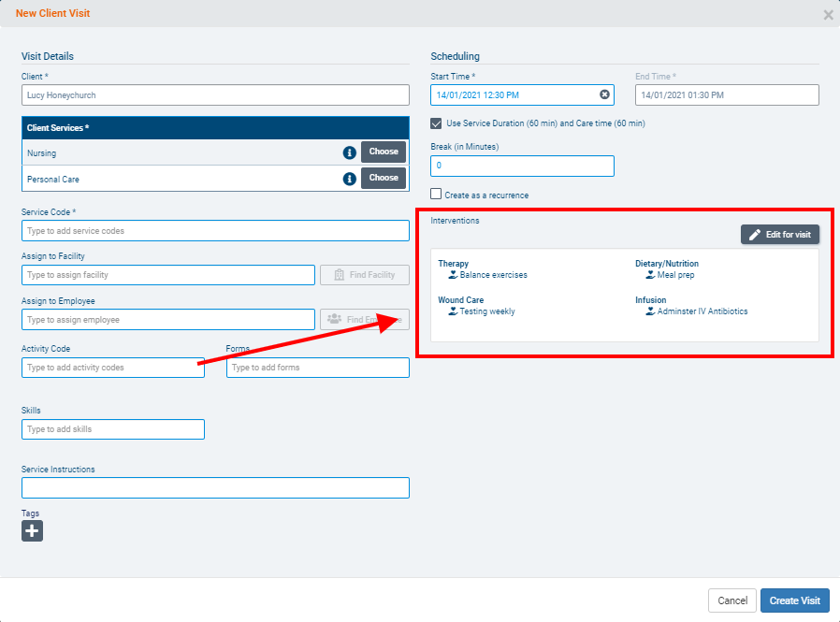Clear the Start Time with the x icon

coord(604,94)
